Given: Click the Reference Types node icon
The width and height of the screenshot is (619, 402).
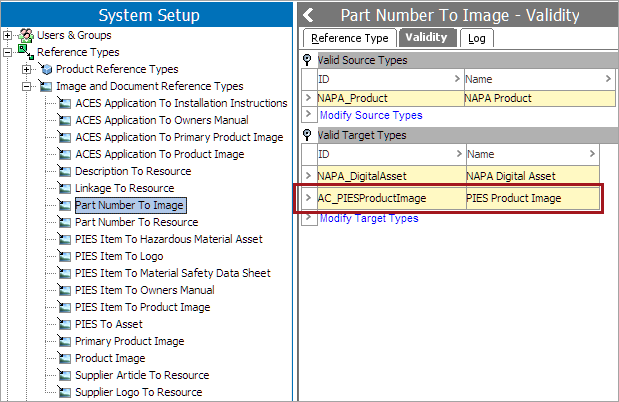Looking at the screenshot, I should pos(26,52).
